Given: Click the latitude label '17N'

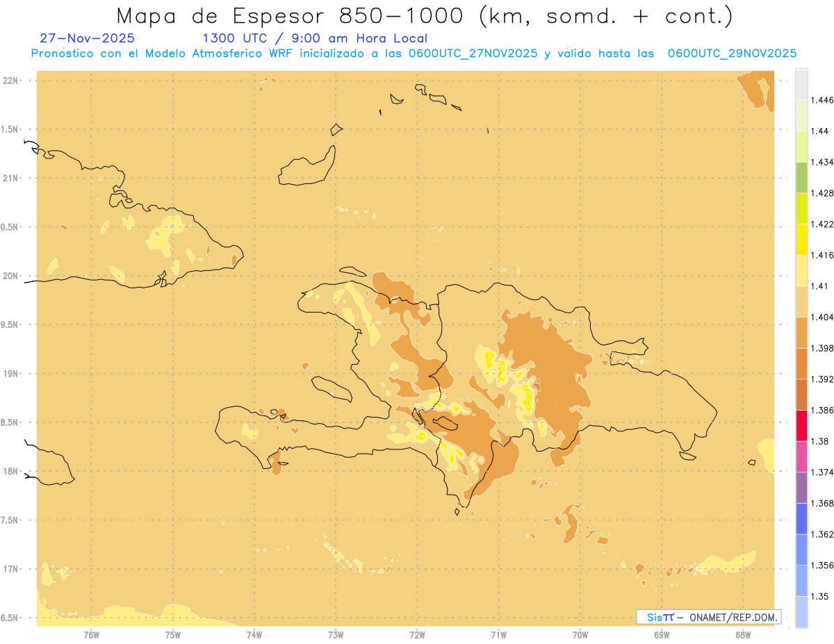Looking at the screenshot, I should click(11, 569).
